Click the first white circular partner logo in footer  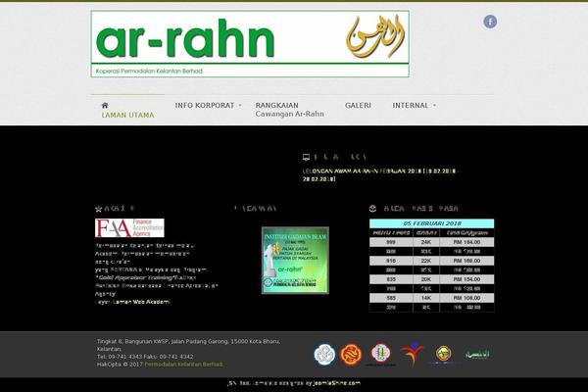tap(324, 354)
